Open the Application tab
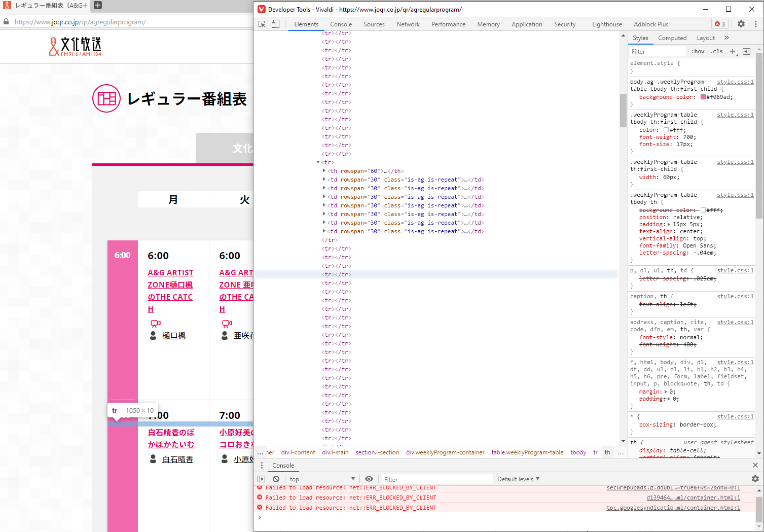Screen dimensions: 764x532 pyautogui.click(x=527, y=24)
